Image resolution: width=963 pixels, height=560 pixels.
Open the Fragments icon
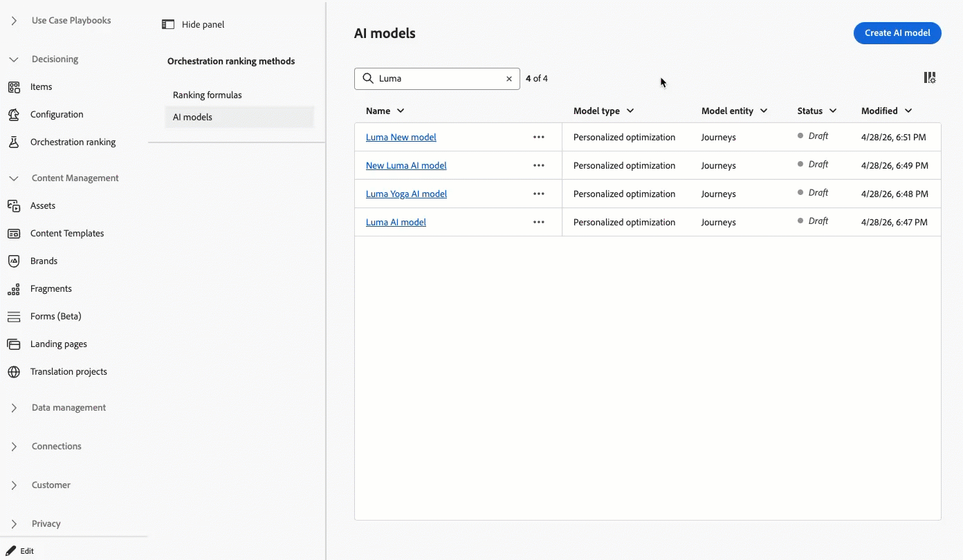point(14,289)
